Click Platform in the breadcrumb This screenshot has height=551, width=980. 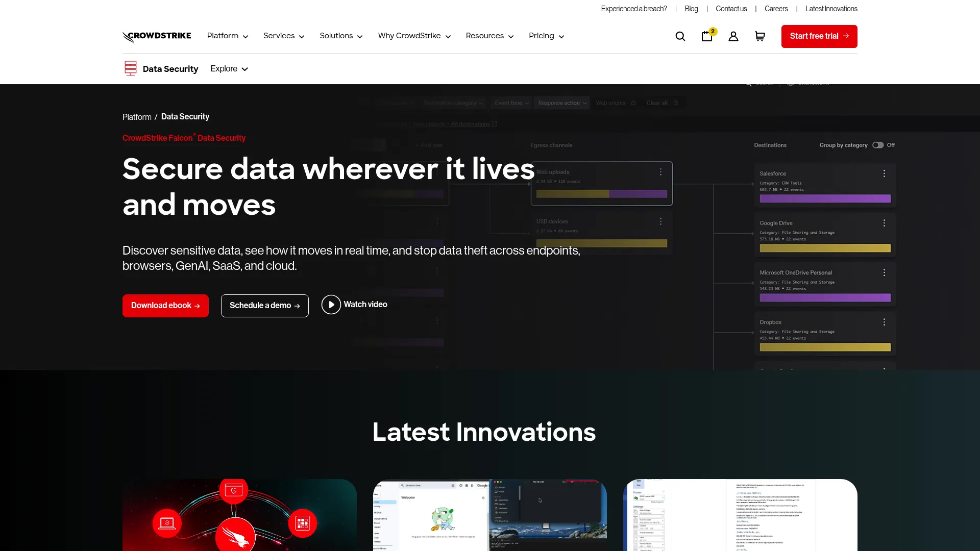(137, 117)
